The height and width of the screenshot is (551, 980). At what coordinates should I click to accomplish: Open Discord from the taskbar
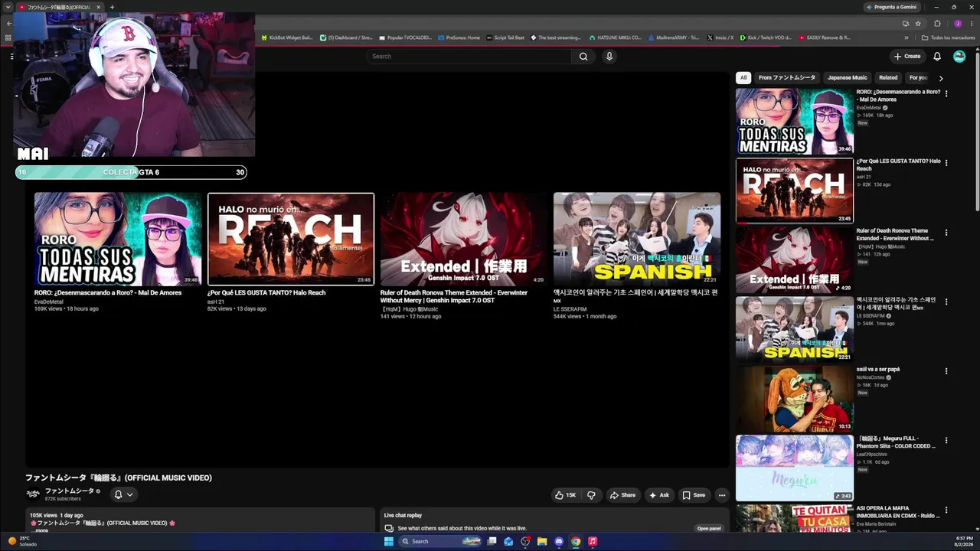tap(559, 541)
